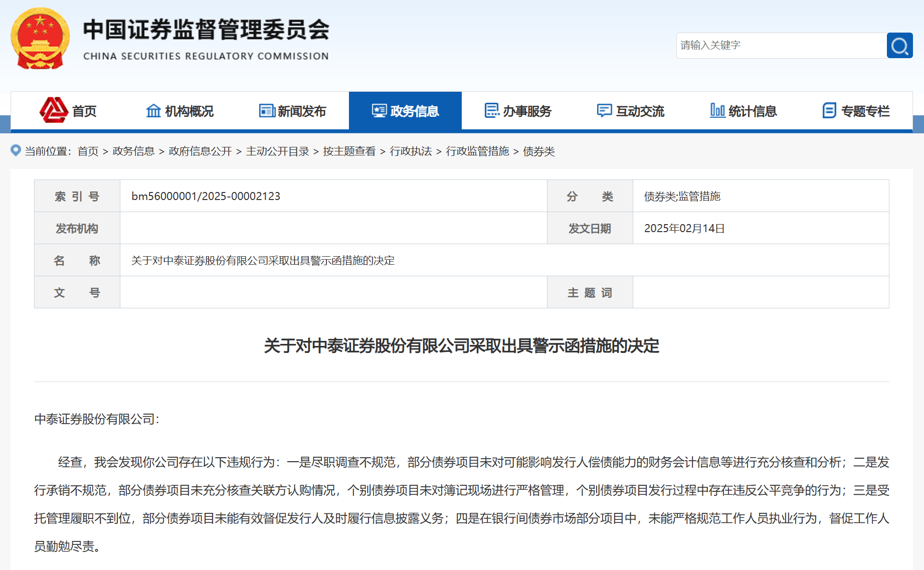This screenshot has height=570, width=924.
Task: Click the CSRC national emblem logo
Action: (x=40, y=36)
